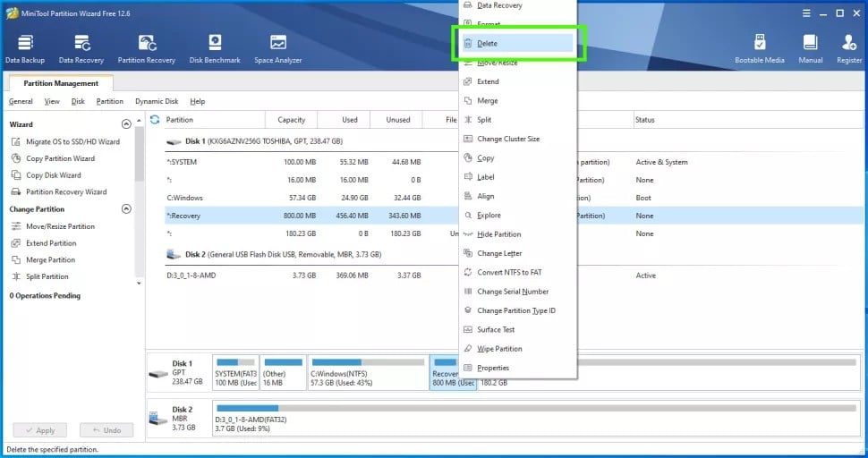The image size is (868, 458).
Task: Open the Disk menu
Action: point(78,101)
